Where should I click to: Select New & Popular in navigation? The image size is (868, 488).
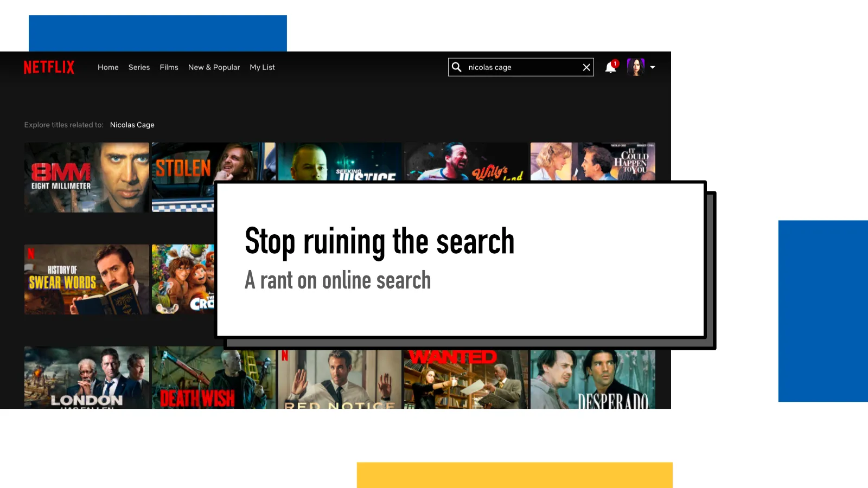coord(214,67)
